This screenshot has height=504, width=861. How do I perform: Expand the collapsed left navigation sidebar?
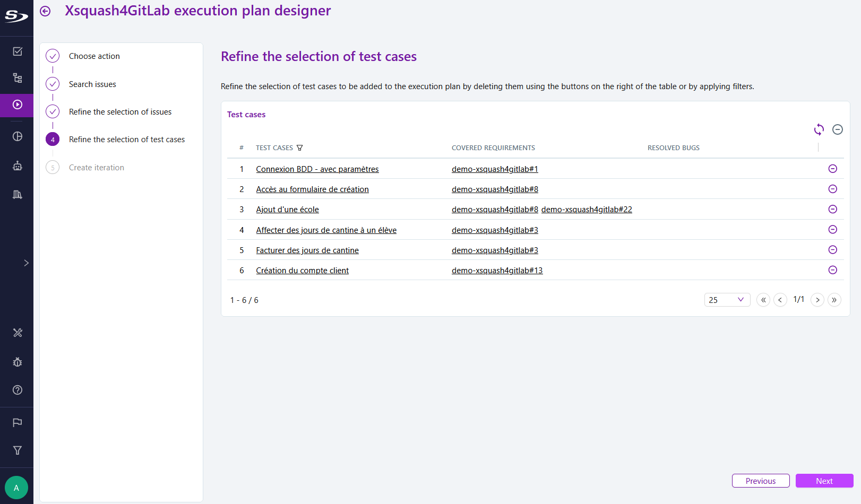pyautogui.click(x=25, y=262)
